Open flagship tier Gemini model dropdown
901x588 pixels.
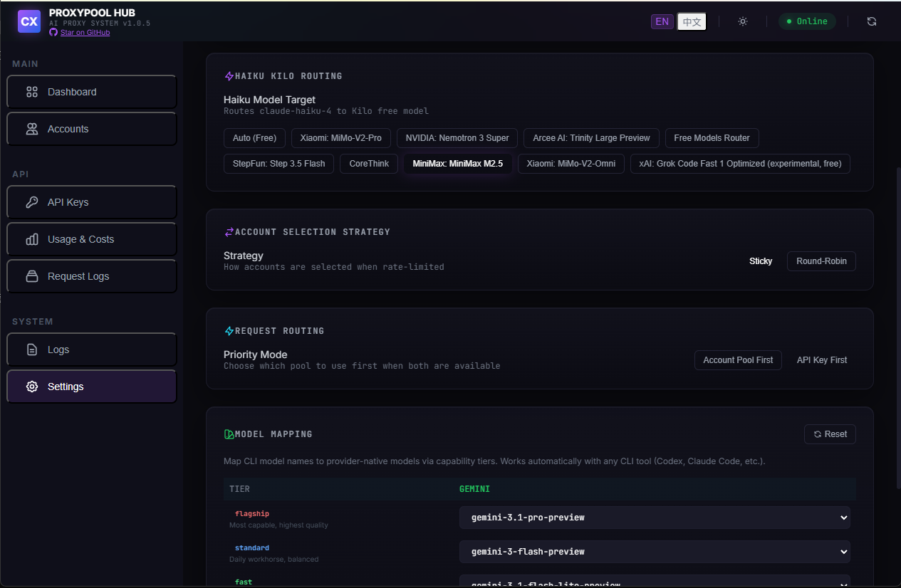tap(655, 518)
